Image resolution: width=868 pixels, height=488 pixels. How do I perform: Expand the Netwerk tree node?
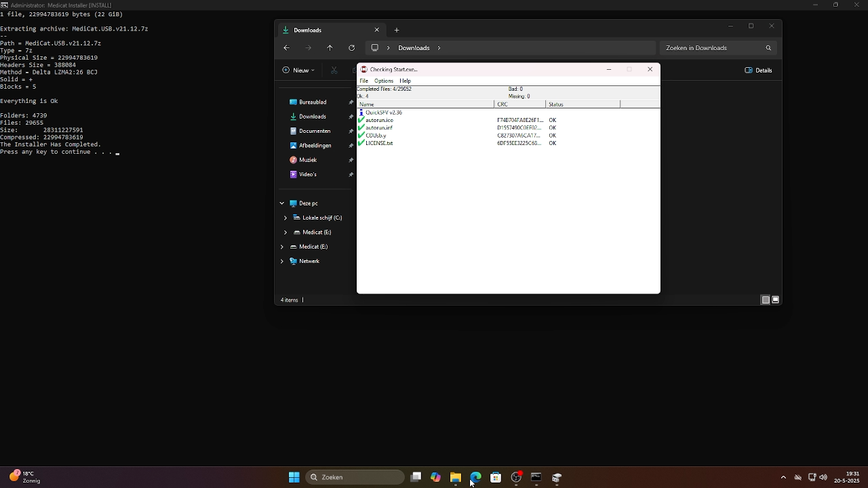coord(282,261)
